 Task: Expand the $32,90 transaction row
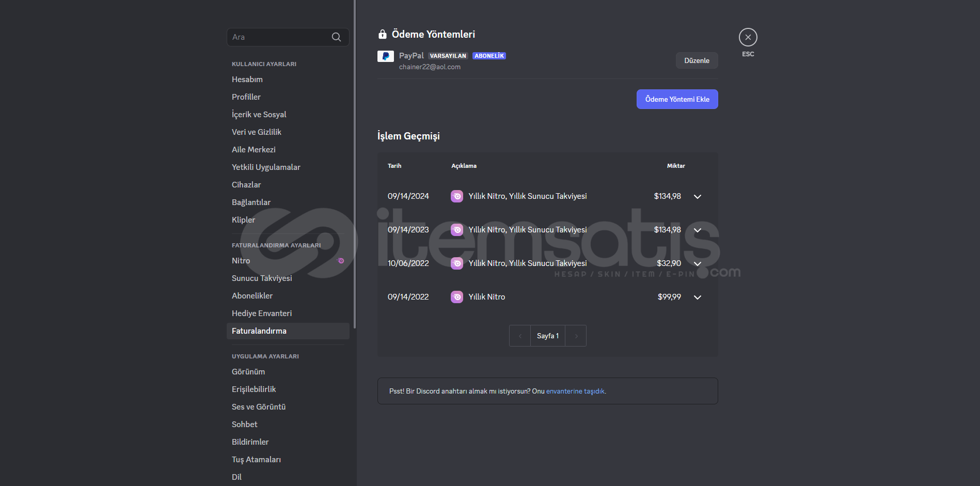click(698, 264)
